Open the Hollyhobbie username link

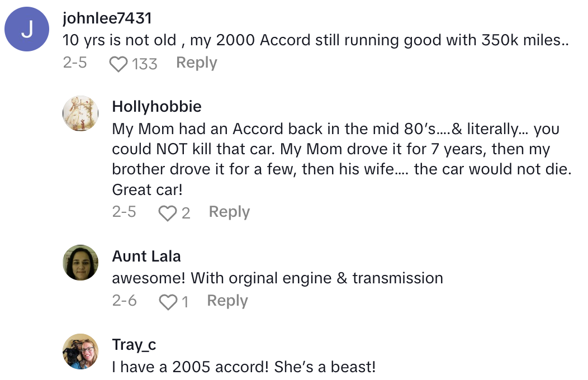click(157, 106)
